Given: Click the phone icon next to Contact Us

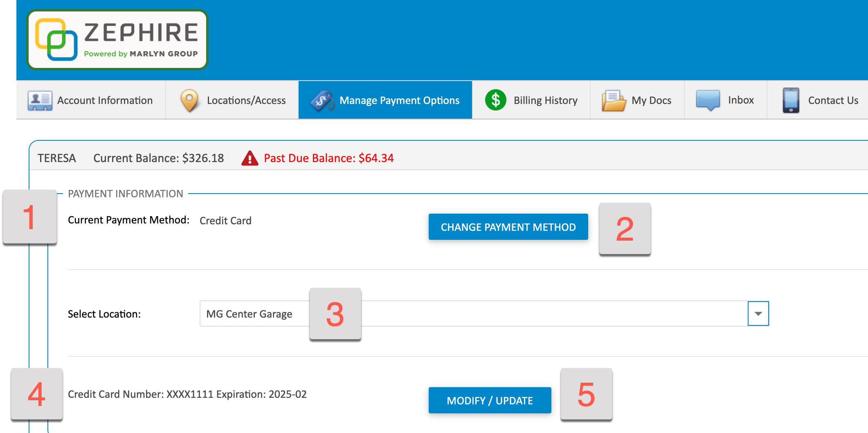Looking at the screenshot, I should (790, 100).
